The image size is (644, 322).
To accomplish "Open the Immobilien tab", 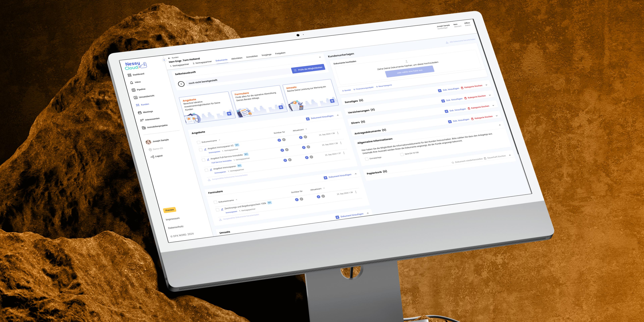I will click(x=252, y=57).
